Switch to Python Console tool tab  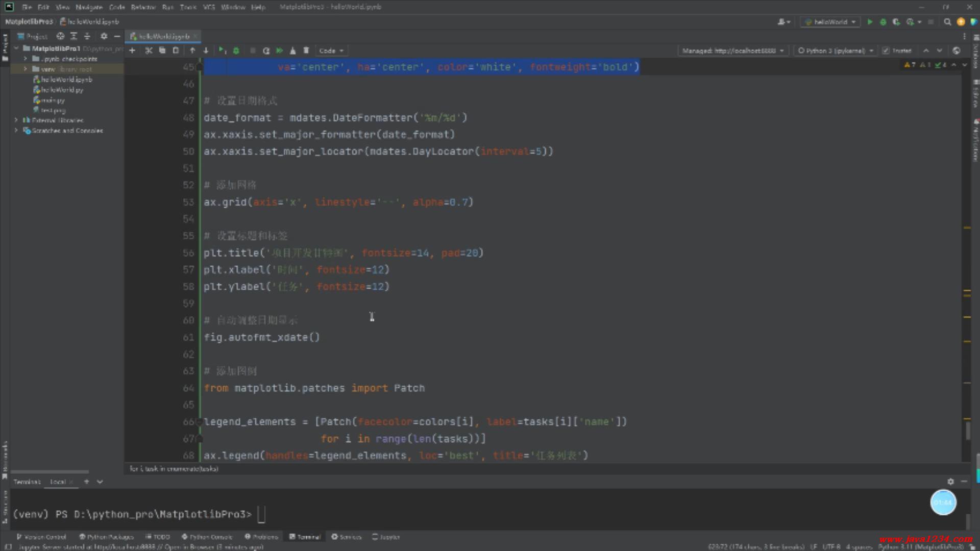tap(207, 537)
